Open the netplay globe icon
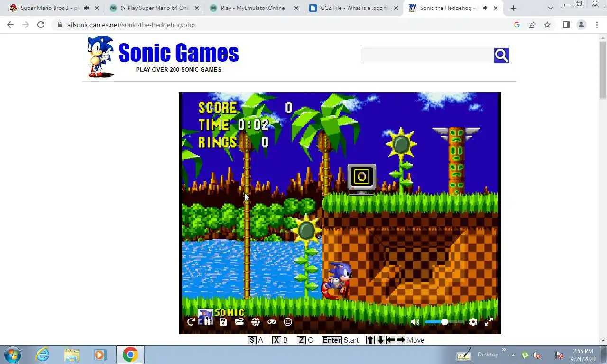The width and height of the screenshot is (607, 364). pyautogui.click(x=256, y=322)
